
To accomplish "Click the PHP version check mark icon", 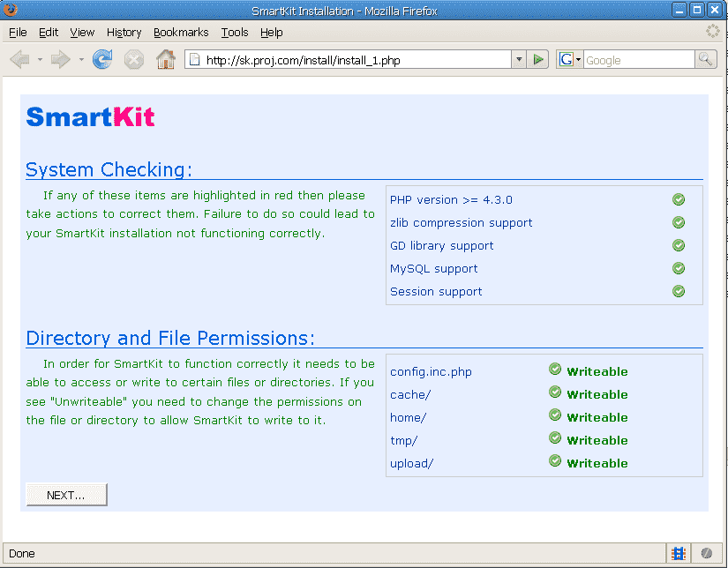I will coord(679,199).
